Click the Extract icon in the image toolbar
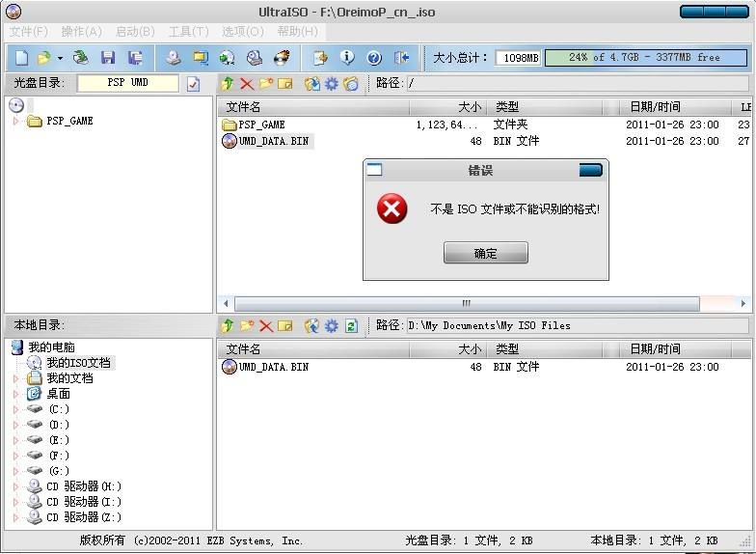The image size is (756, 554). click(312, 84)
